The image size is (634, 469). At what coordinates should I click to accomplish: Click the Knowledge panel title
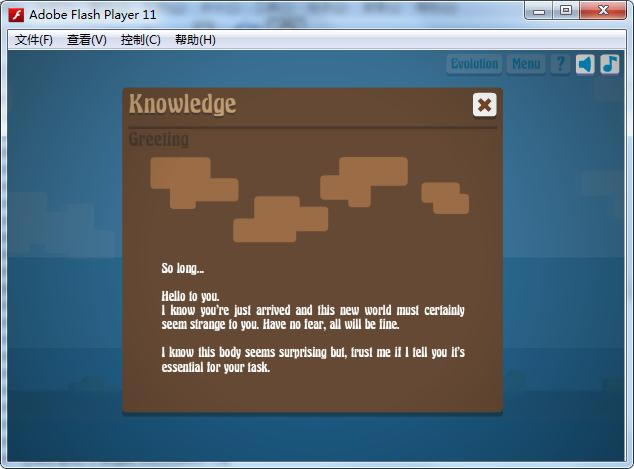coord(182,104)
